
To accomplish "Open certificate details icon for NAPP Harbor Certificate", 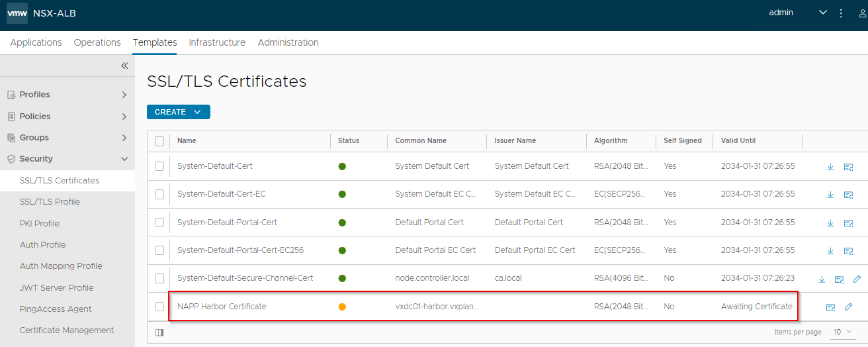I will (830, 307).
